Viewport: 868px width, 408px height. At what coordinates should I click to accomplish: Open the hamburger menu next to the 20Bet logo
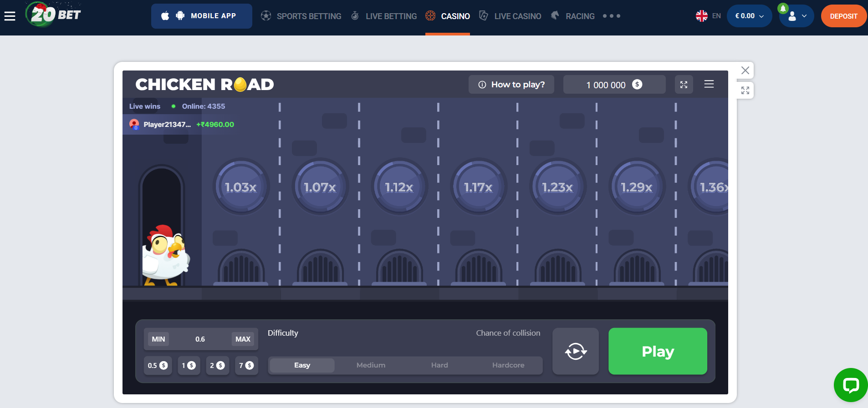[10, 16]
